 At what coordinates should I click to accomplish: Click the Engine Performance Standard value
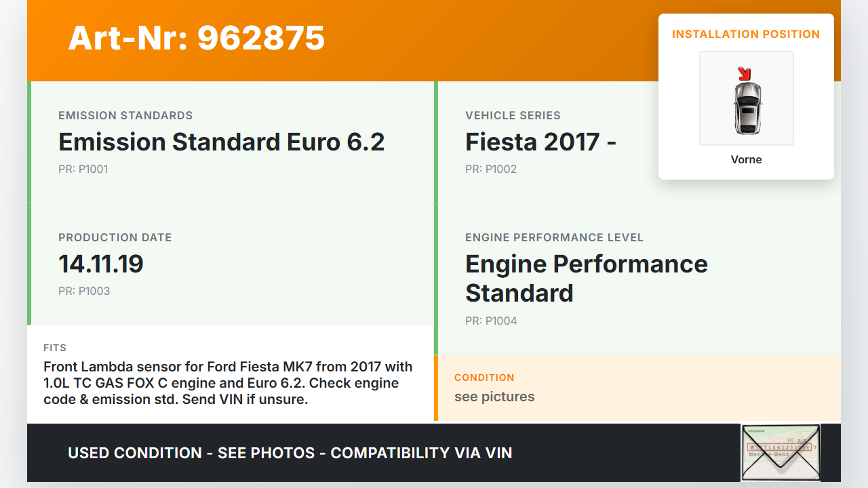586,279
